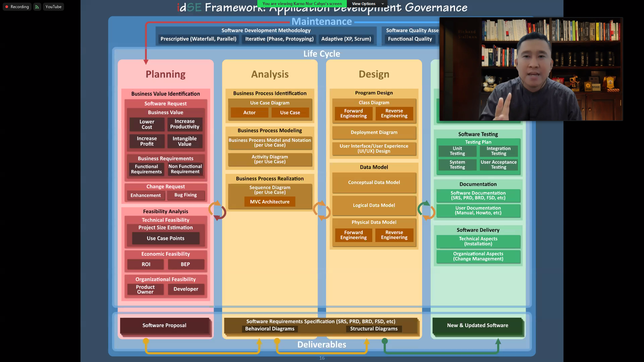Click the orange dot below Software Proposal
The width and height of the screenshot is (644, 362).
pyautogui.click(x=146, y=341)
